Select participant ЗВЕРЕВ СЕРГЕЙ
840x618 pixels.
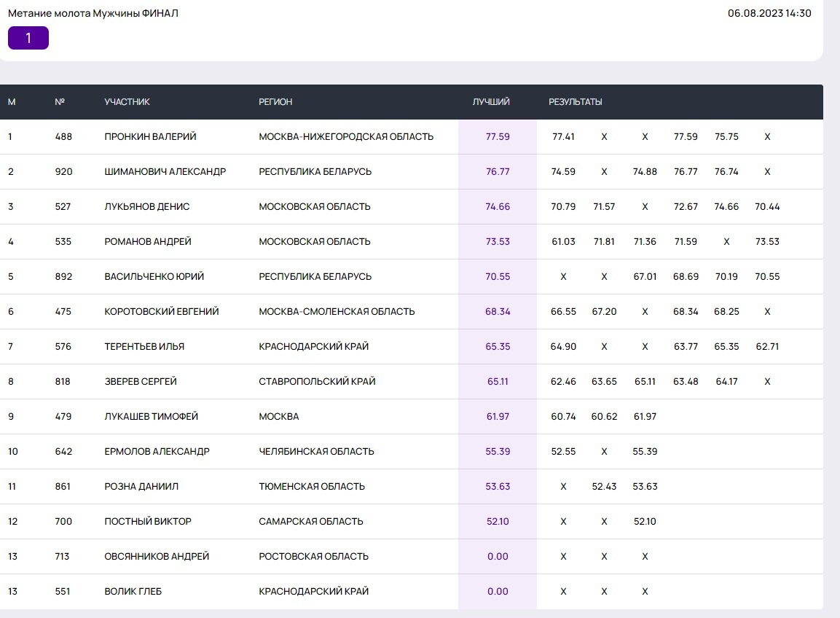point(141,382)
